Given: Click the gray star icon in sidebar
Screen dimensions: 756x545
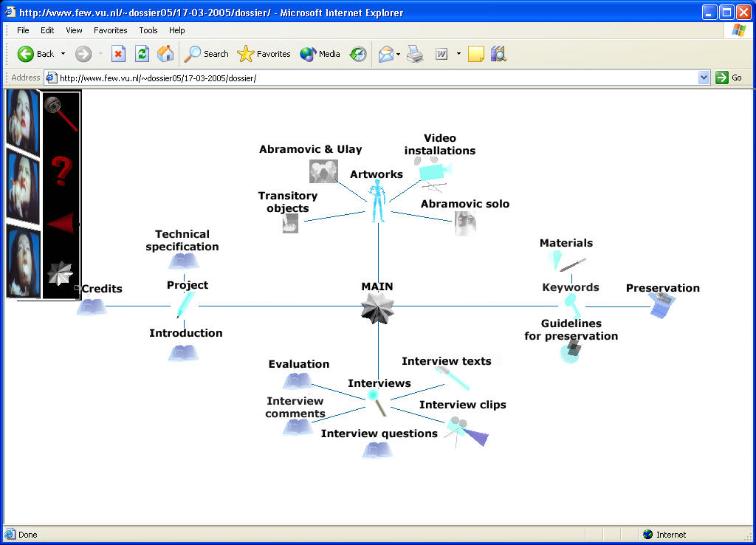Looking at the screenshot, I should pos(60,273).
